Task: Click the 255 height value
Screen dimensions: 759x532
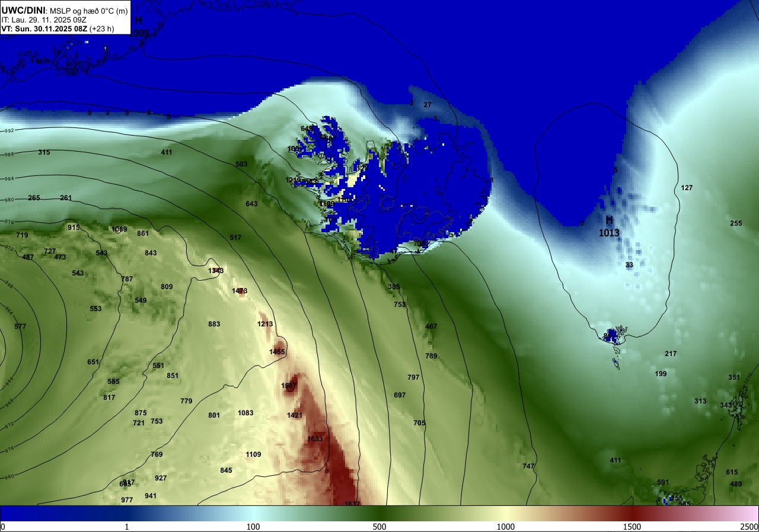Action: click(x=736, y=223)
